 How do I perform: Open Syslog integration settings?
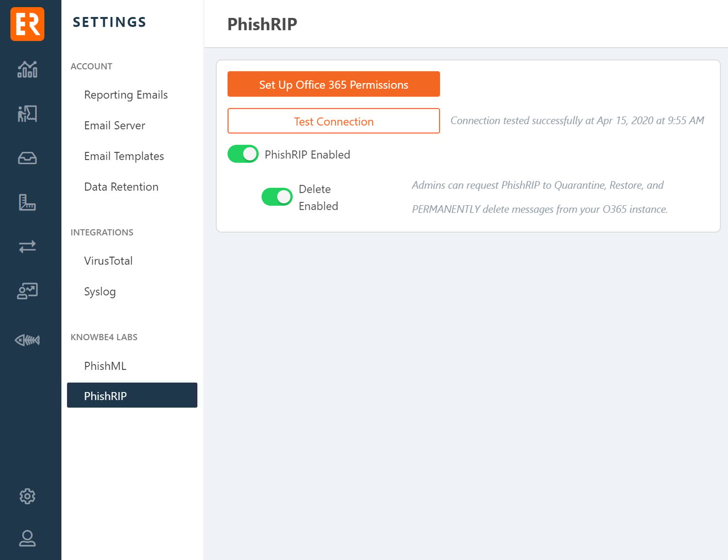(99, 291)
